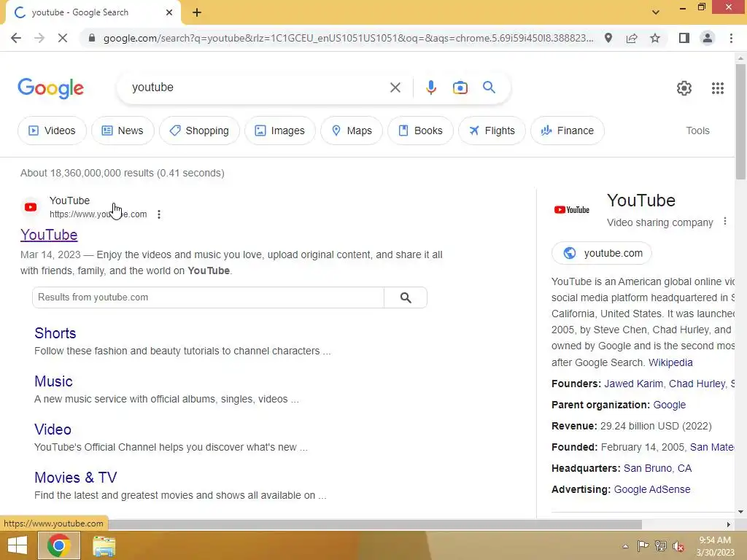Click the Google logo
The image size is (747, 560).
pos(50,88)
